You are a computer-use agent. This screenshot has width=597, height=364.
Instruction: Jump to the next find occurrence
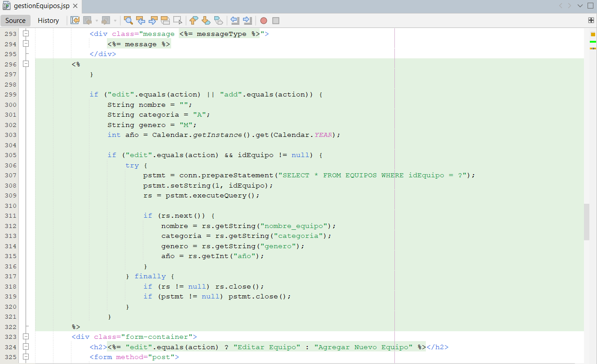pyautogui.click(x=153, y=21)
